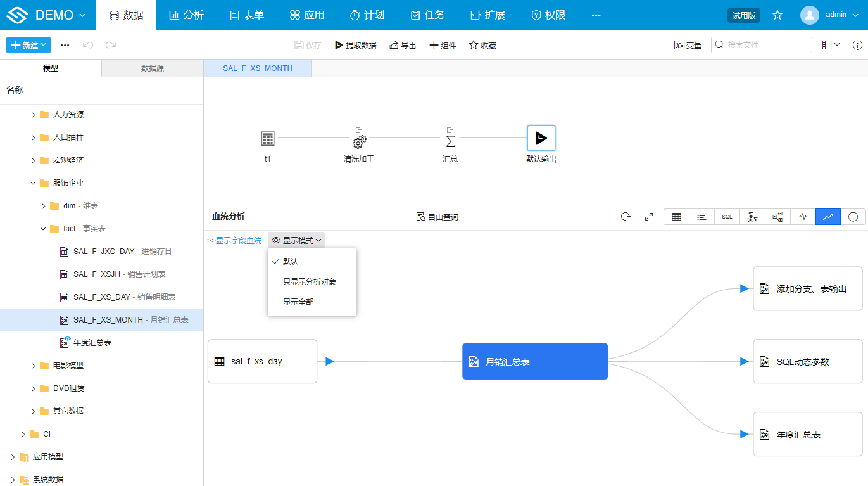Click the pulse waveform icon in panel toolbar
This screenshot has width=868, height=486.
click(x=803, y=217)
